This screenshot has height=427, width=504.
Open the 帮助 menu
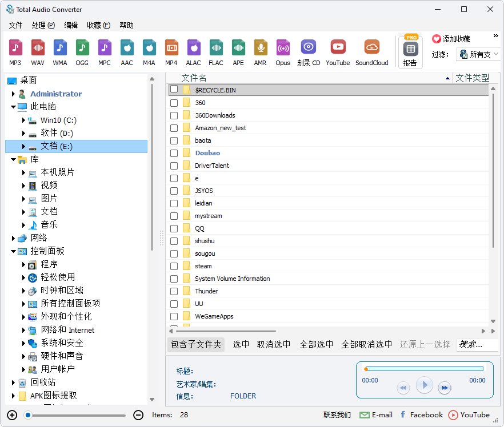coord(126,25)
